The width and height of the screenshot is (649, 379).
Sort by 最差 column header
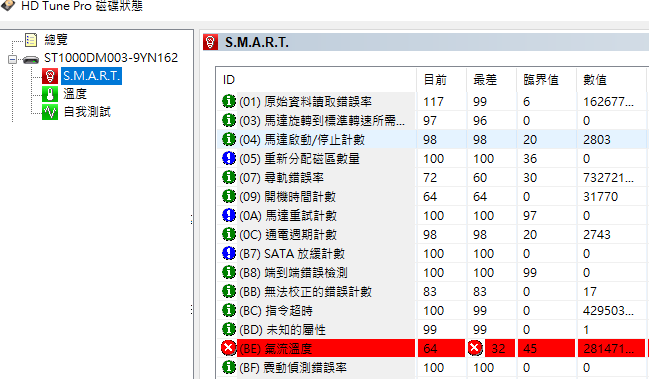coord(485,79)
